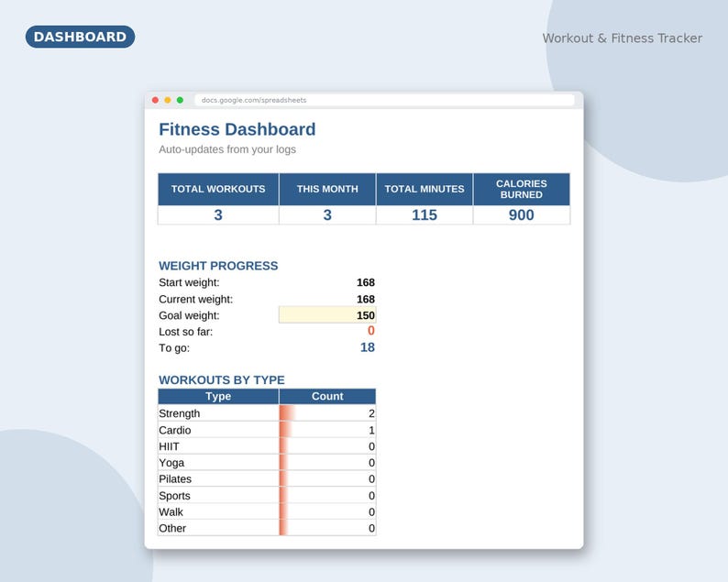This screenshot has width=728, height=582.
Task: Click the CALORIES BURNED header cell
Action: pos(522,190)
